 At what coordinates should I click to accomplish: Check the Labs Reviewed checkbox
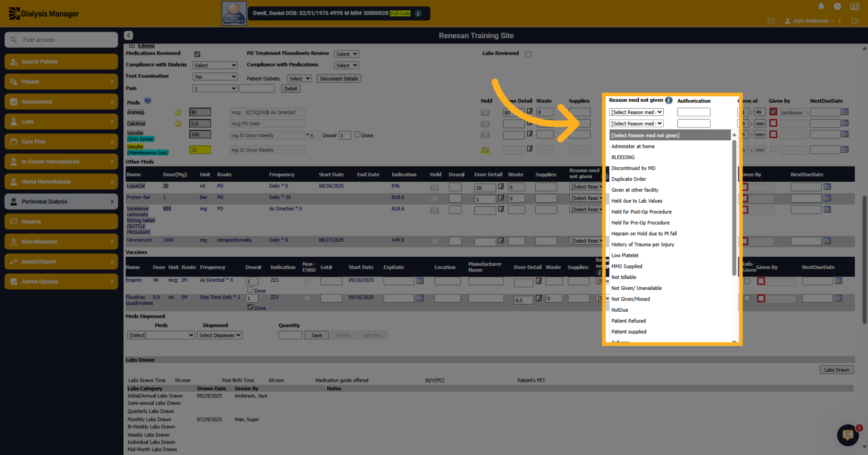tap(528, 54)
